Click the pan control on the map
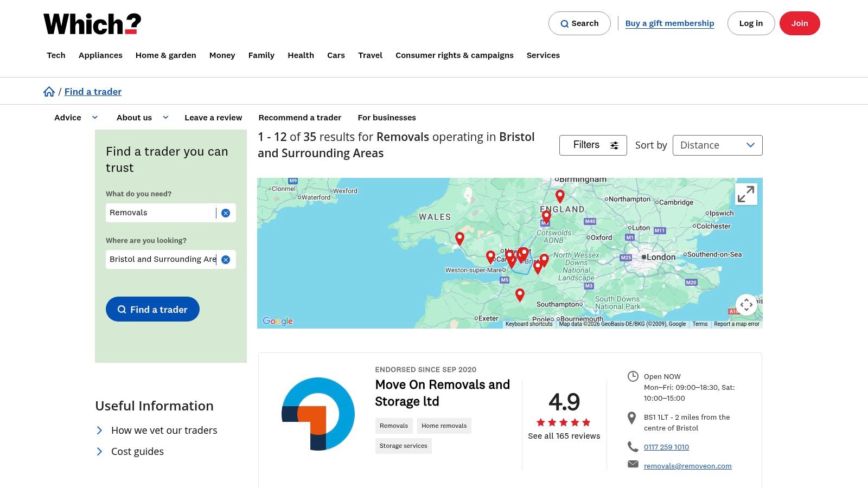The image size is (868, 488). point(746,304)
